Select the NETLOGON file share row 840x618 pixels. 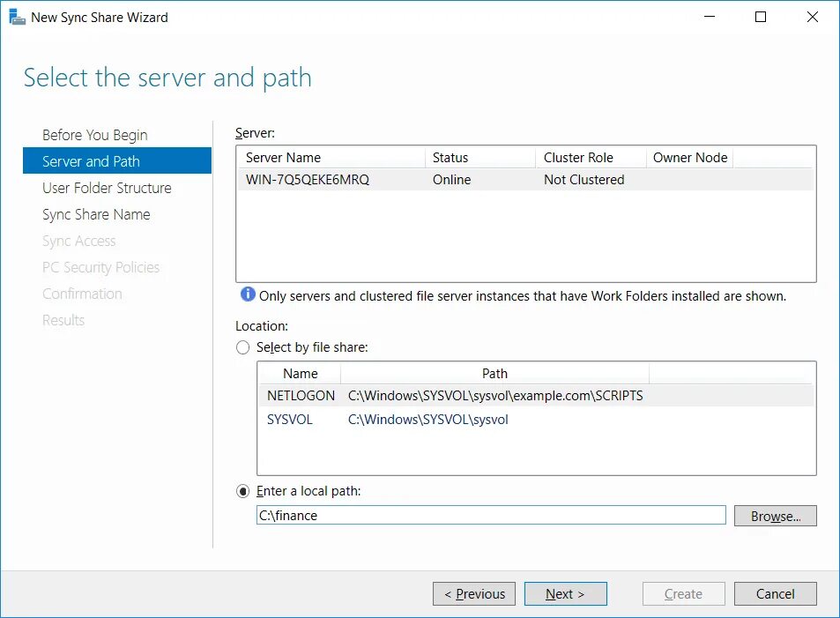[x=536, y=396]
